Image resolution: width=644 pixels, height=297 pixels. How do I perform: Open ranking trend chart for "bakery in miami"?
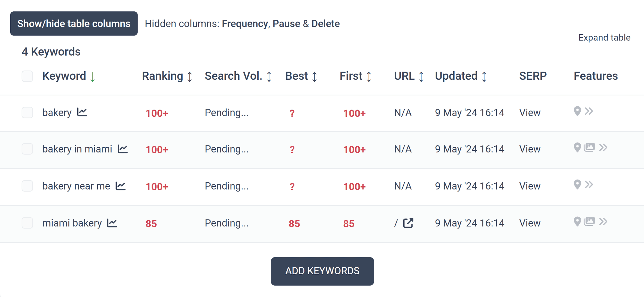point(122,148)
